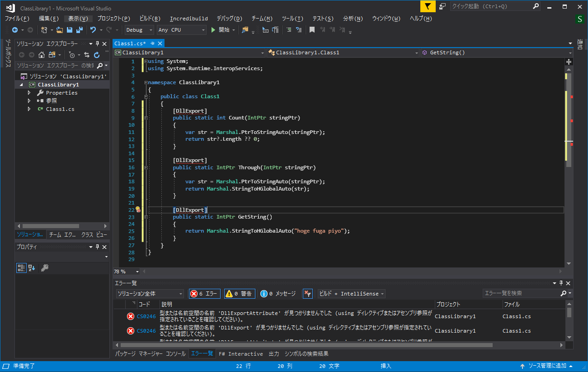The height and width of the screenshot is (372, 588).
Task: Select the bookmark icon on the toolbar
Action: tap(312, 30)
